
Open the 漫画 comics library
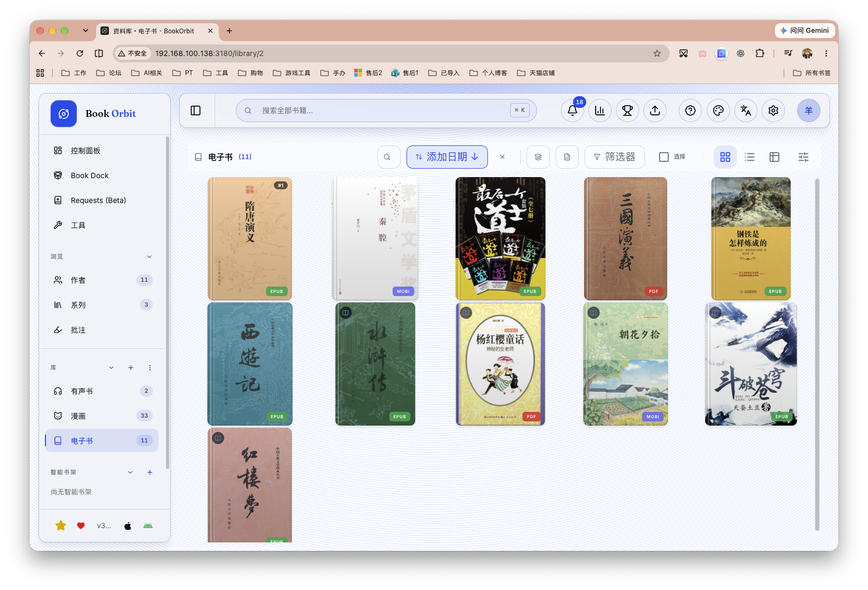(101, 416)
